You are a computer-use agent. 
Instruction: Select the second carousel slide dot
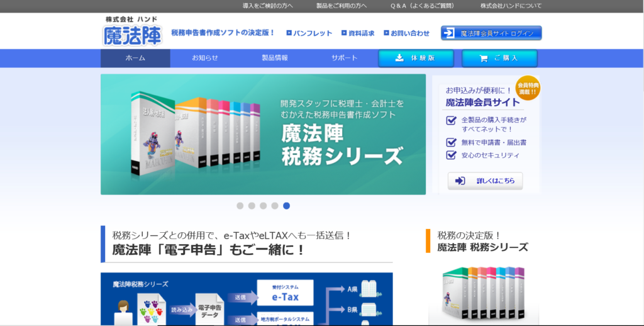[x=252, y=206]
